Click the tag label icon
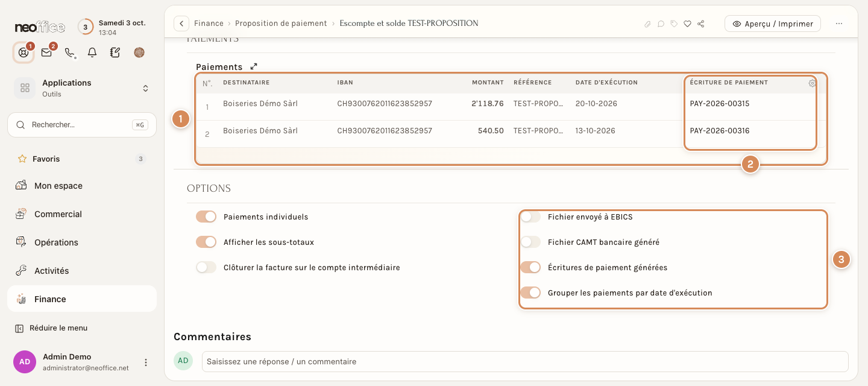This screenshot has width=868, height=386. click(x=674, y=24)
